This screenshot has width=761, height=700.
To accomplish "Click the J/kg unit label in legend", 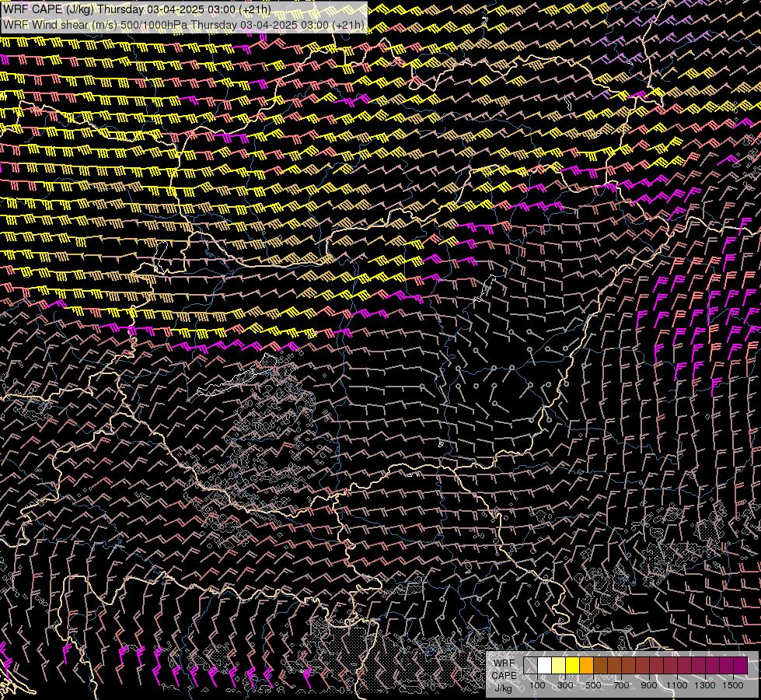I will pos(503,688).
